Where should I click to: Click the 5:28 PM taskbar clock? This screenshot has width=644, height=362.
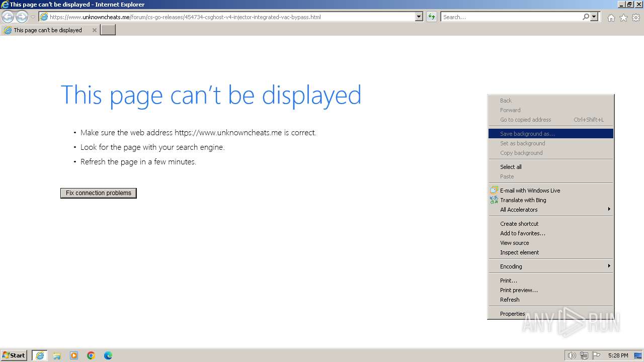click(618, 355)
